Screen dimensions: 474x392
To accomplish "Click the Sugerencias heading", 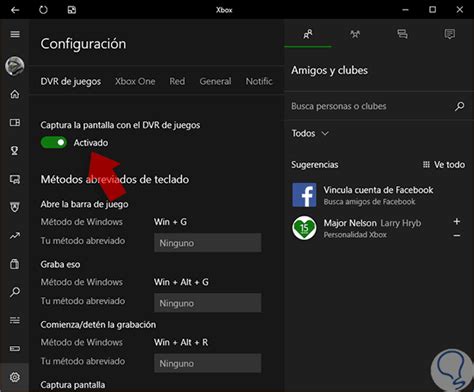I will pos(315,165).
